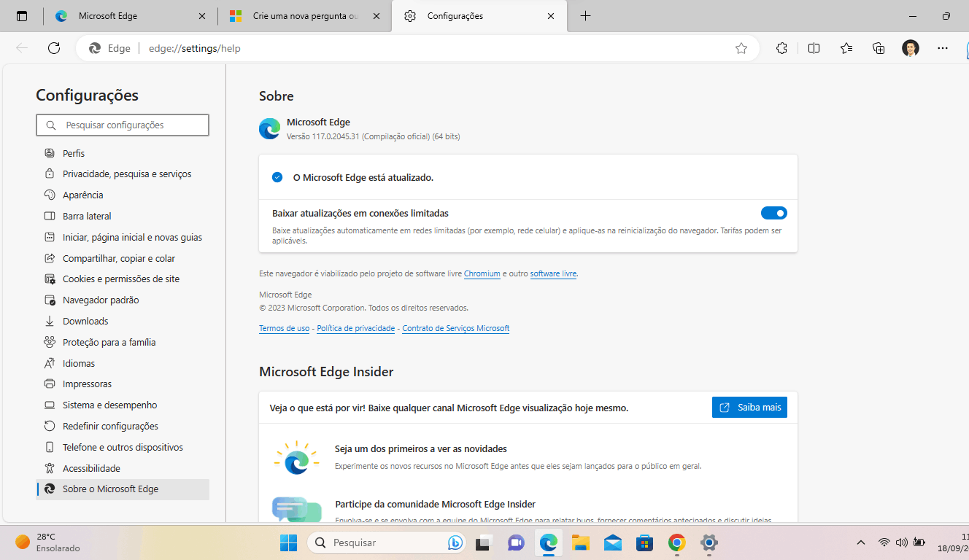The image size is (969, 560).
Task: Switch to Crie uma nova pergunta tab
Action: point(305,16)
